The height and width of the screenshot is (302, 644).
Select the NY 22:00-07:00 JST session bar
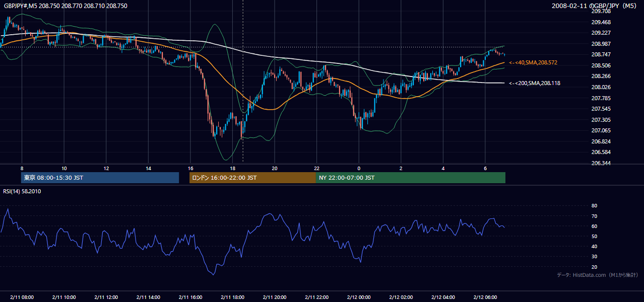411,178
